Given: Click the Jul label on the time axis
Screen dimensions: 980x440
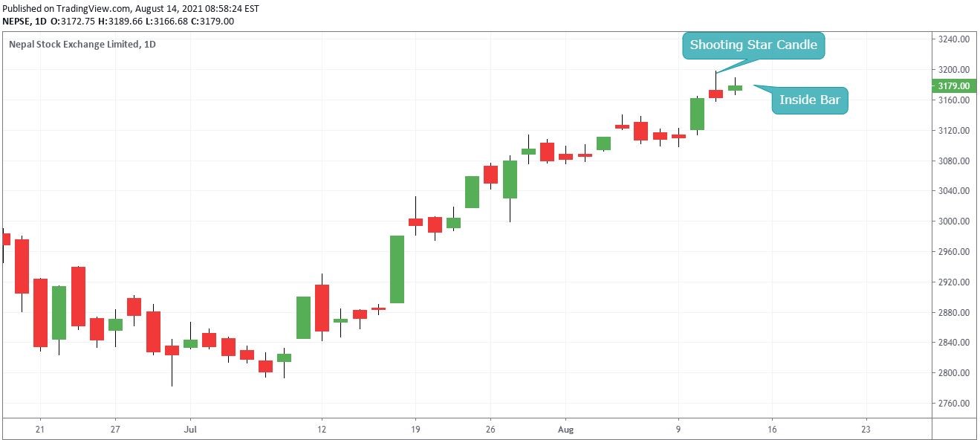Looking at the screenshot, I should (x=190, y=430).
